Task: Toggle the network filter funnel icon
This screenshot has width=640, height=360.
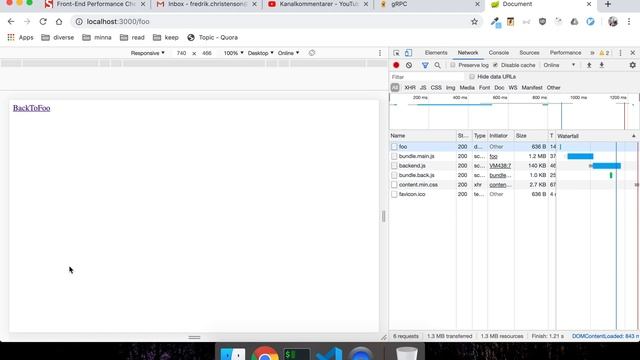Action: 425,65
